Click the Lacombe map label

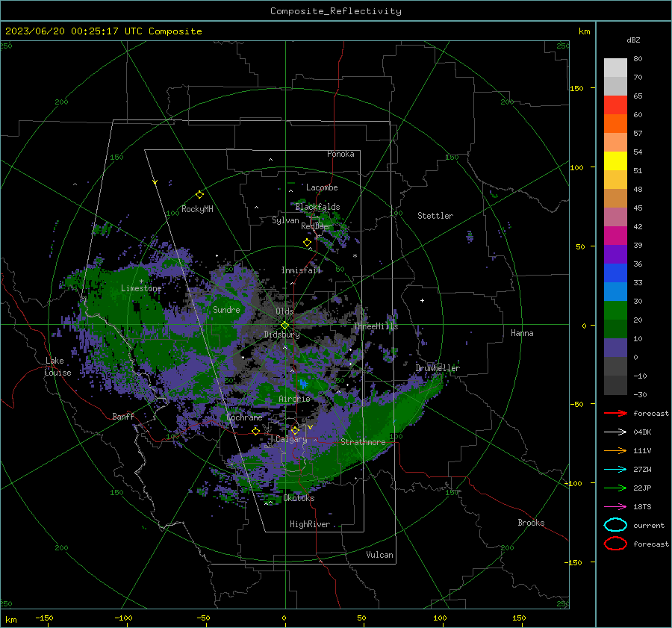322,187
